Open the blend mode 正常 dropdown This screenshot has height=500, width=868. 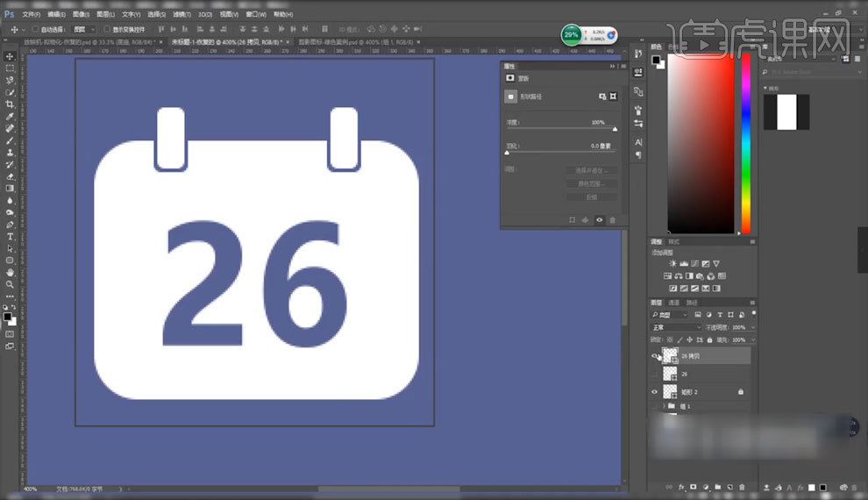coord(677,327)
